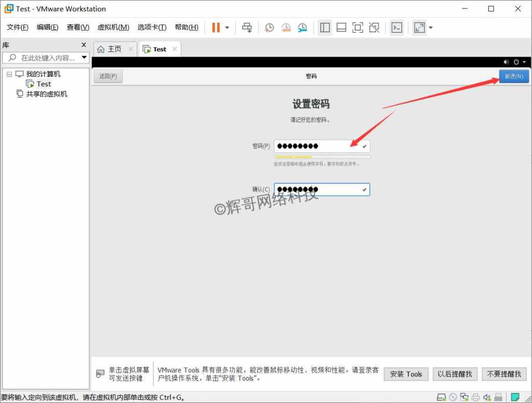The width and height of the screenshot is (532, 403).
Task: Open the snapshot manager icon
Action: 302,28
